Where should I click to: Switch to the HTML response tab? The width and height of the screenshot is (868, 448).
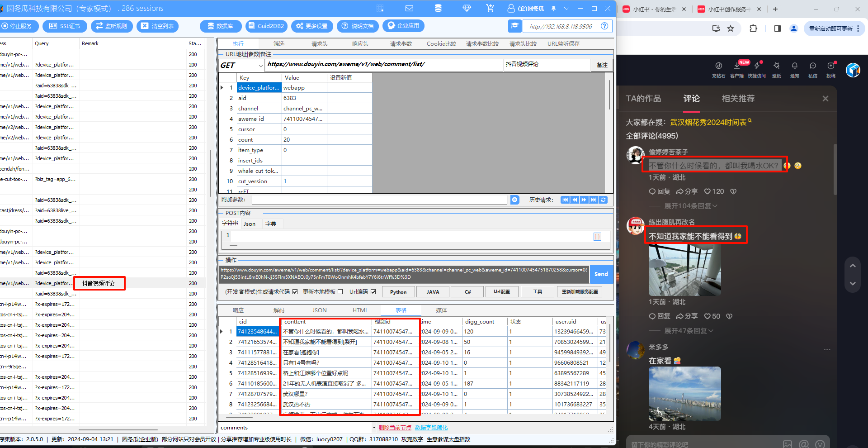tap(360, 310)
